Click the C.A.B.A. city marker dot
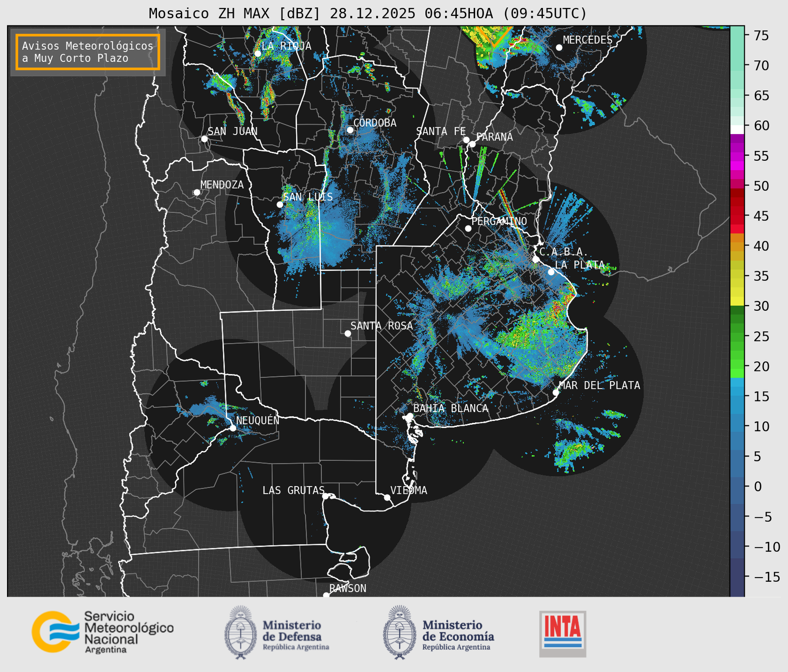 click(x=536, y=259)
